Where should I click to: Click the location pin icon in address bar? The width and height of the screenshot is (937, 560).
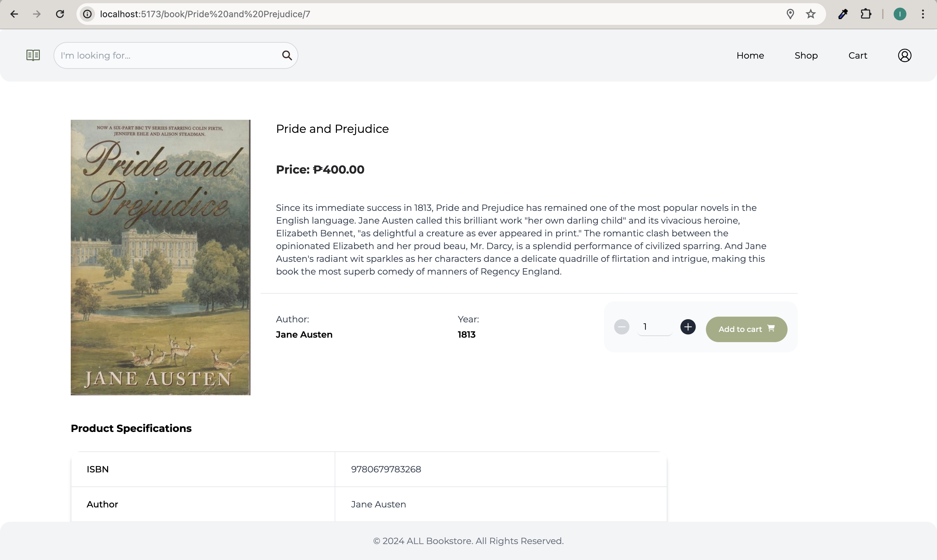(x=790, y=14)
